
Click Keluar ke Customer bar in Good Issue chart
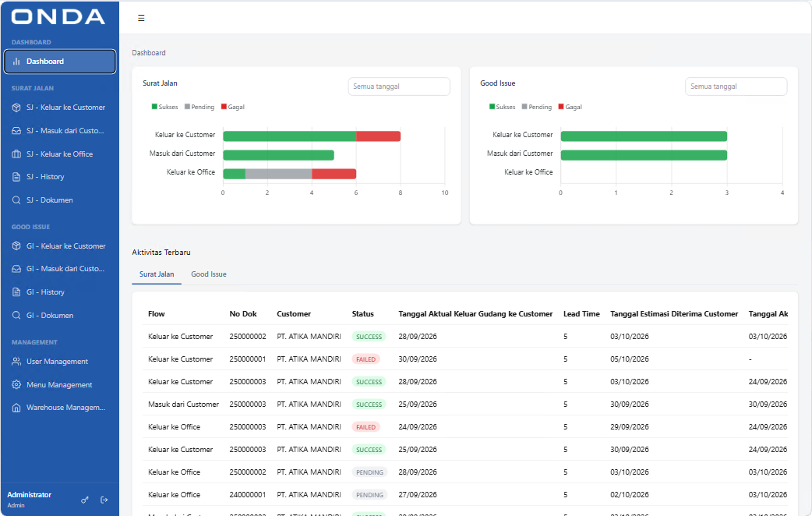pyautogui.click(x=644, y=136)
